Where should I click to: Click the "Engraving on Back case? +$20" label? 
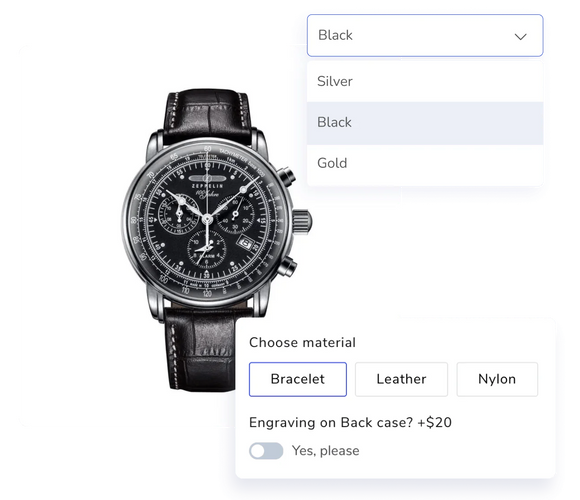coord(350,422)
